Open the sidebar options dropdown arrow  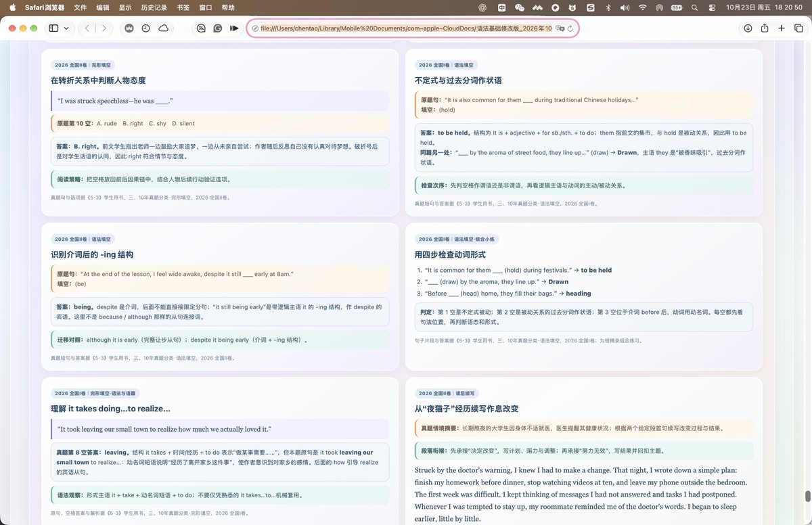[x=65, y=28]
